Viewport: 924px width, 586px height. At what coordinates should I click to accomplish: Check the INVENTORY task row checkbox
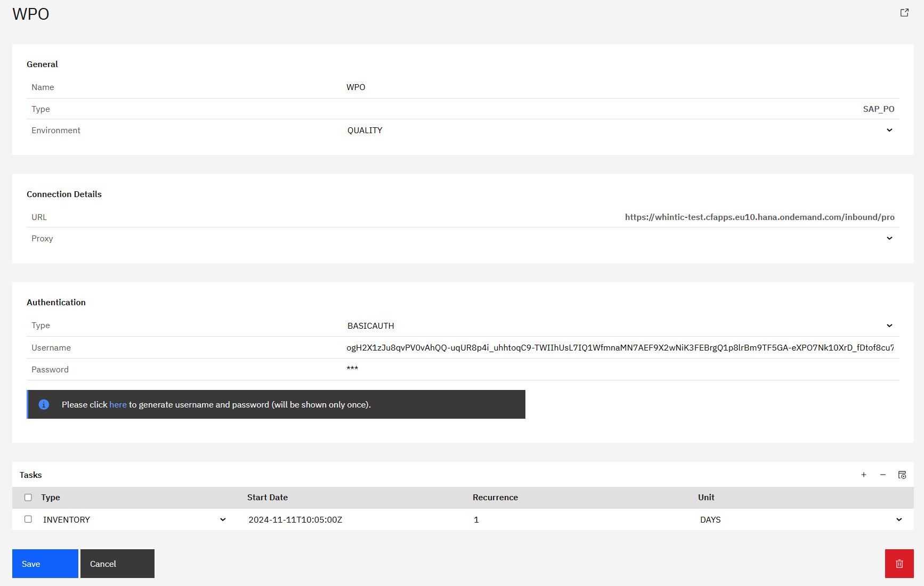[28, 519]
